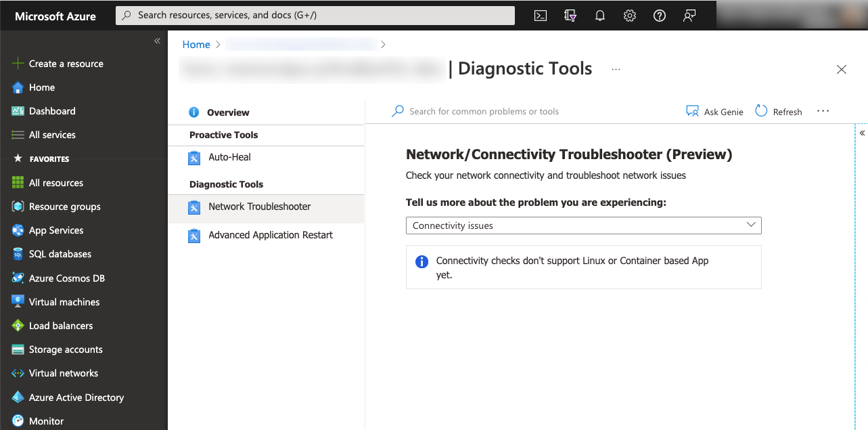Click the Network Troubleshooter tool icon

(x=194, y=207)
